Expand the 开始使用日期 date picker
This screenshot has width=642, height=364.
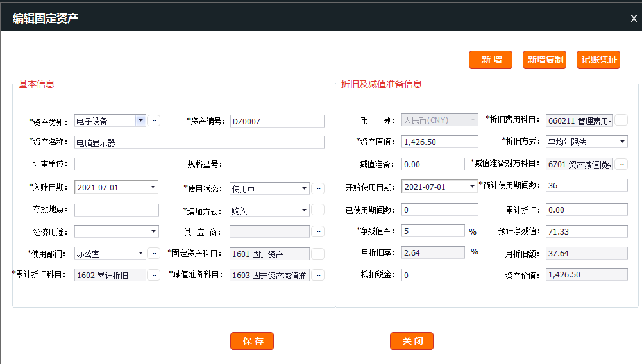click(x=472, y=186)
